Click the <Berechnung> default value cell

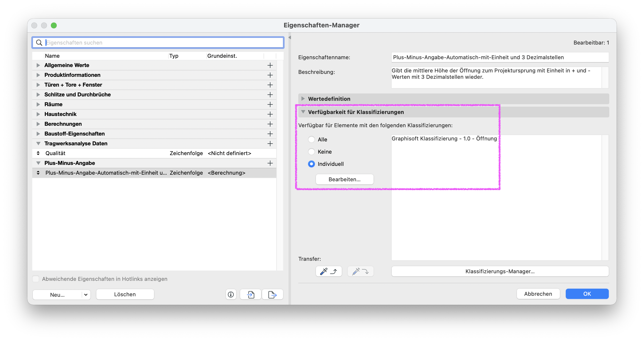tap(226, 173)
